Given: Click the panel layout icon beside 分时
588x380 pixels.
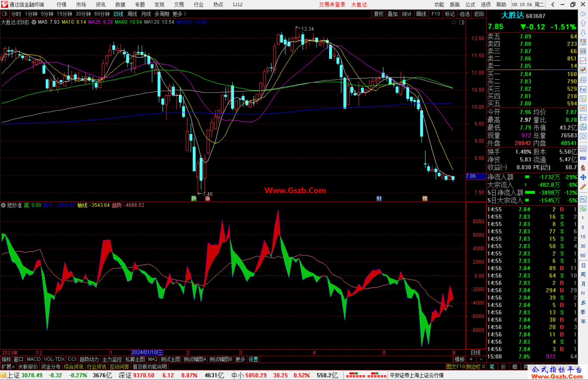Looking at the screenshot, I should (4, 14).
